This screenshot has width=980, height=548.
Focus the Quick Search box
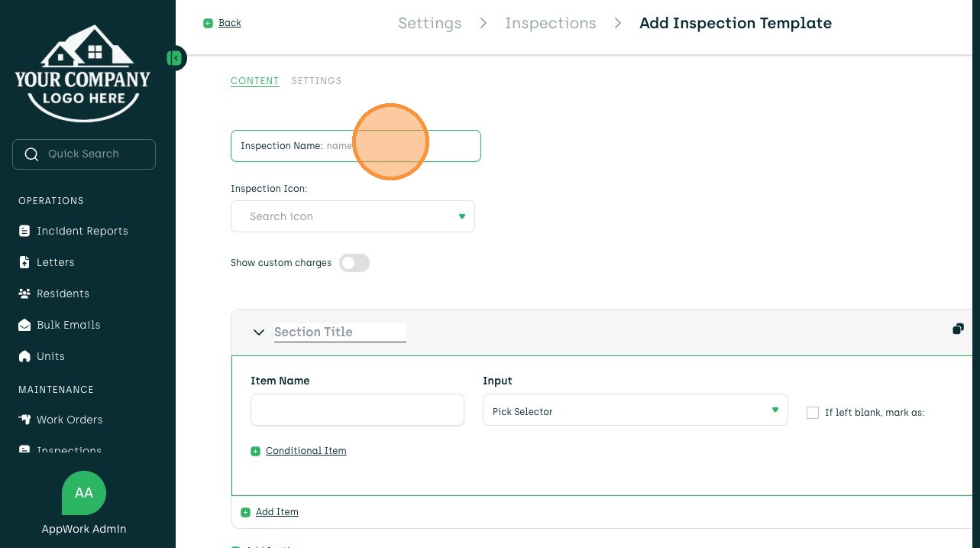click(x=84, y=154)
